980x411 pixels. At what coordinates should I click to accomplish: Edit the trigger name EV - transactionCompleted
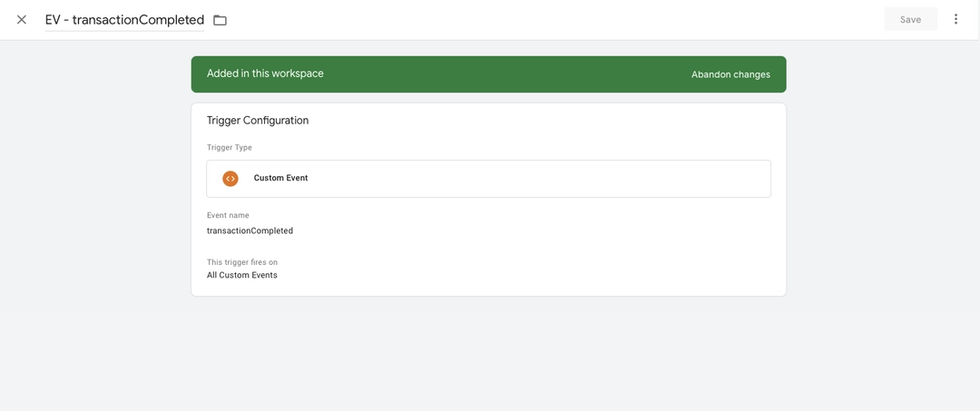(x=124, y=20)
